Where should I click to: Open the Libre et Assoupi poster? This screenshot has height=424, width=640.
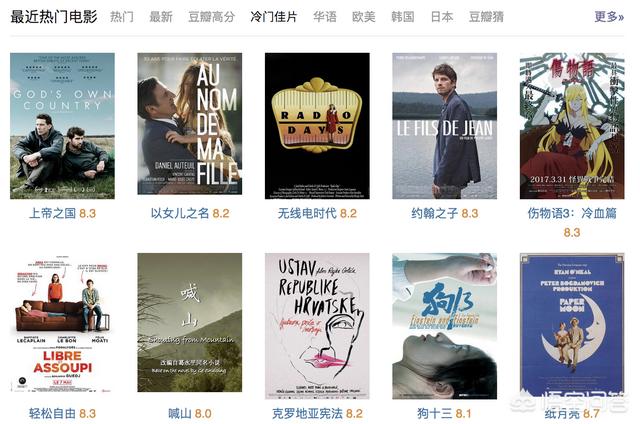click(62, 324)
